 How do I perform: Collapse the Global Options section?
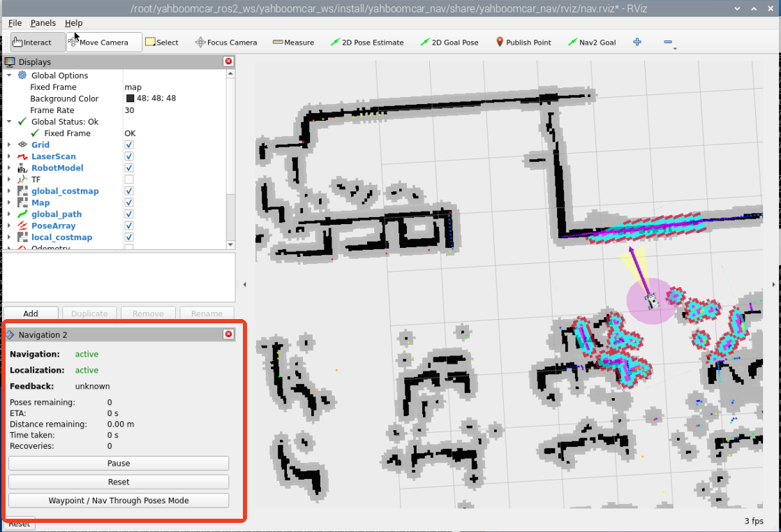click(9, 75)
